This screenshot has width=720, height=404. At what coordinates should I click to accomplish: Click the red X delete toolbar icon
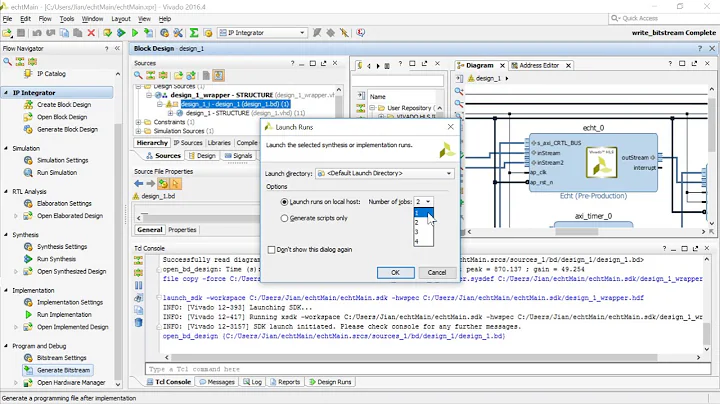[x=91, y=33]
